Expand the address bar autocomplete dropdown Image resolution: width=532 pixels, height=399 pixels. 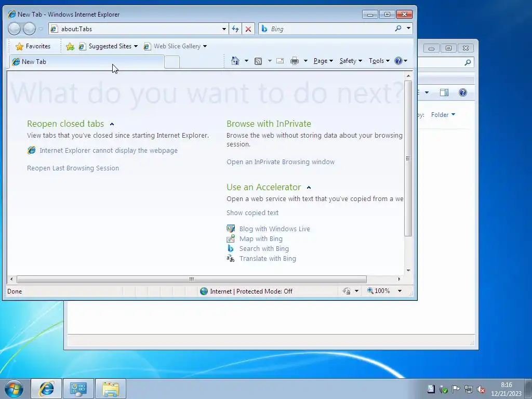[224, 29]
